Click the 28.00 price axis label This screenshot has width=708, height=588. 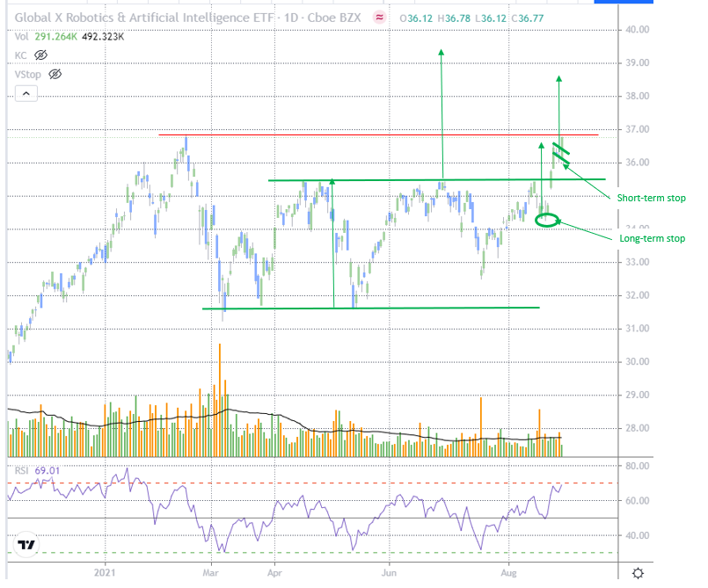tap(638, 428)
